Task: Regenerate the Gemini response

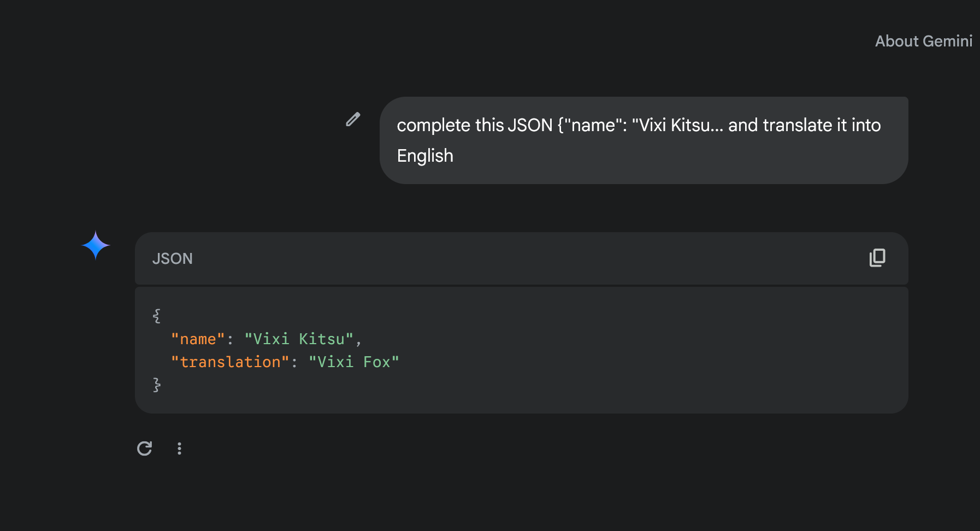Action: [144, 449]
